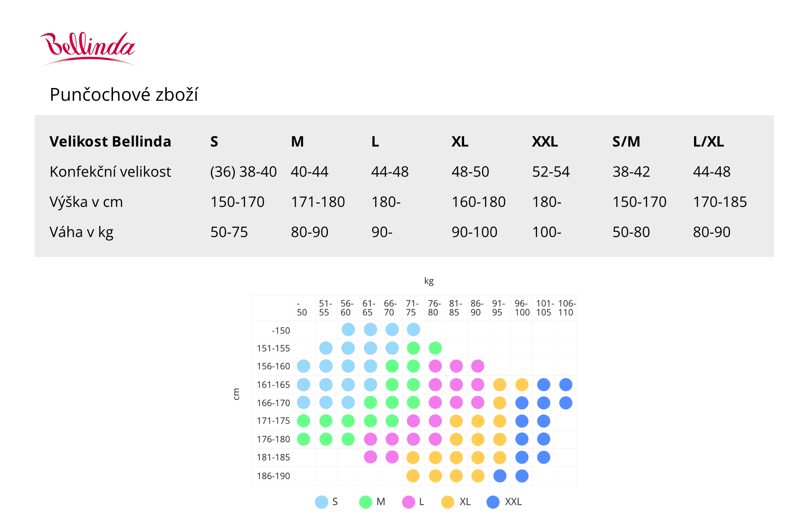Click the light blue S legend circle
The height and width of the screenshot is (529, 812).
point(322,502)
